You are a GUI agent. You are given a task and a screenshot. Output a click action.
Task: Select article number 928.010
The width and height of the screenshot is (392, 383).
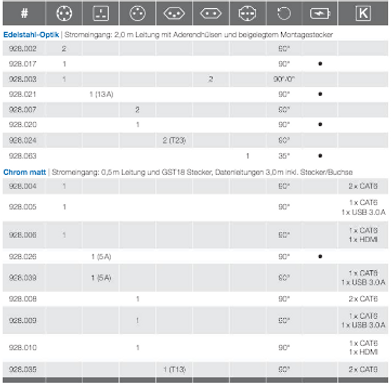point(23,348)
